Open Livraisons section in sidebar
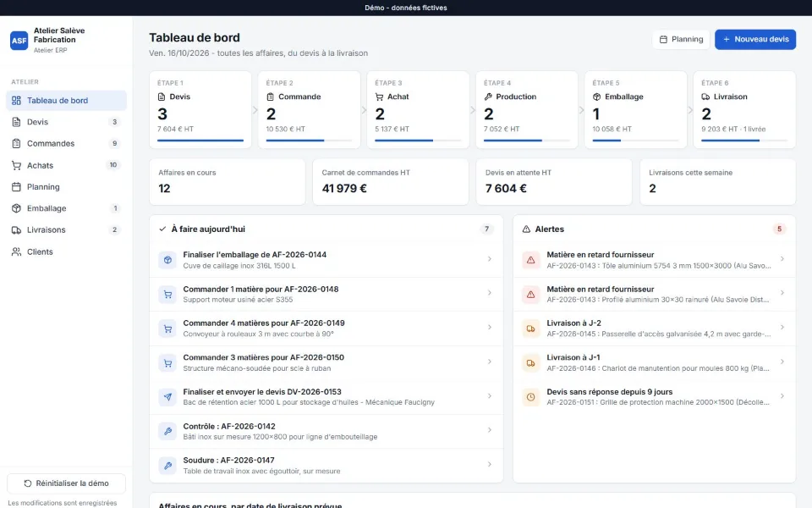 pyautogui.click(x=66, y=230)
